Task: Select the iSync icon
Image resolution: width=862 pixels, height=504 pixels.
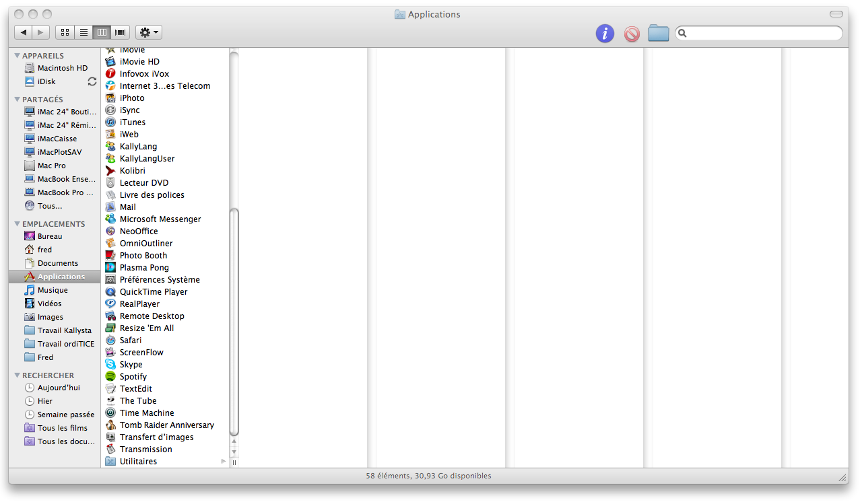Action: pos(111,110)
